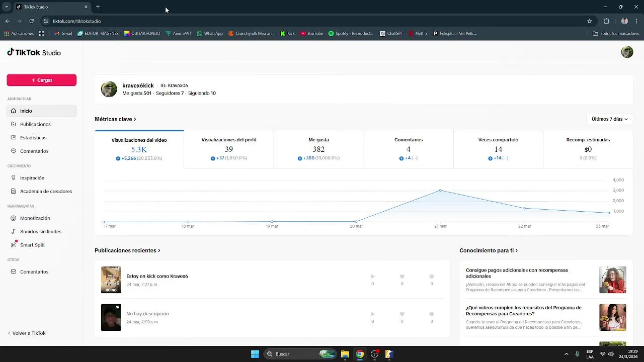This screenshot has height=362, width=644.
Task: Open a new Chrome tab
Action: point(98,7)
